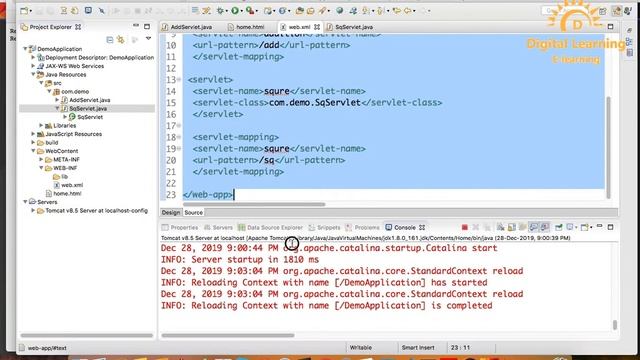Collapse the Servers node in Project Explorer

25,202
